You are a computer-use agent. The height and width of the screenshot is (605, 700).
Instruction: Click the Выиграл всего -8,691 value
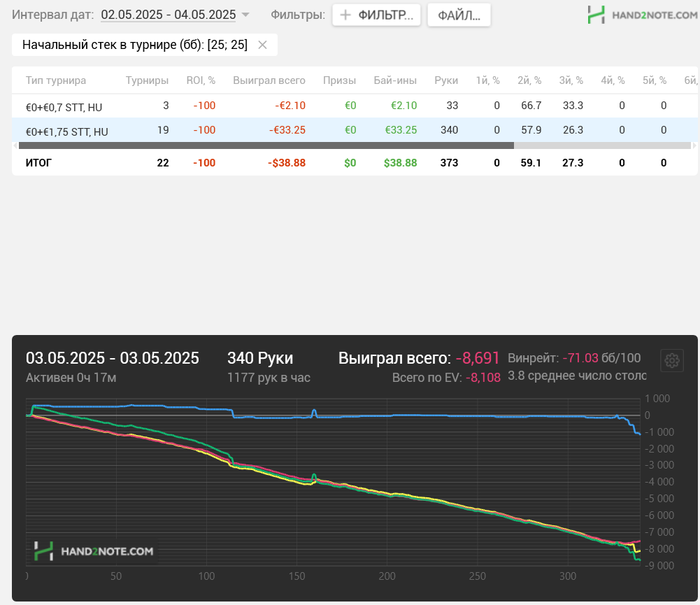pyautogui.click(x=477, y=358)
